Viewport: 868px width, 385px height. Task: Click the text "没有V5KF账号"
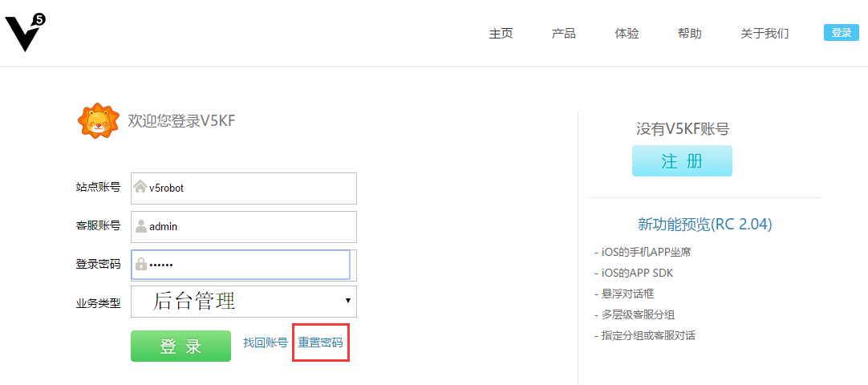[683, 129]
